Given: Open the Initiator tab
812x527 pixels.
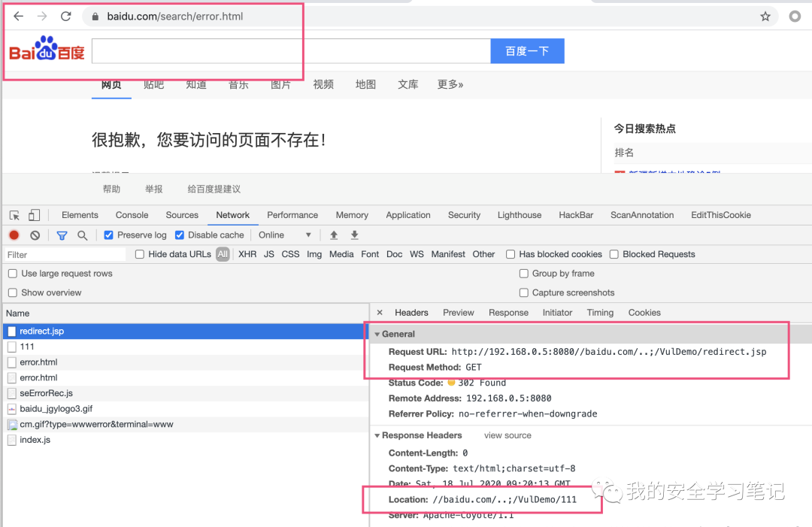Looking at the screenshot, I should (557, 313).
